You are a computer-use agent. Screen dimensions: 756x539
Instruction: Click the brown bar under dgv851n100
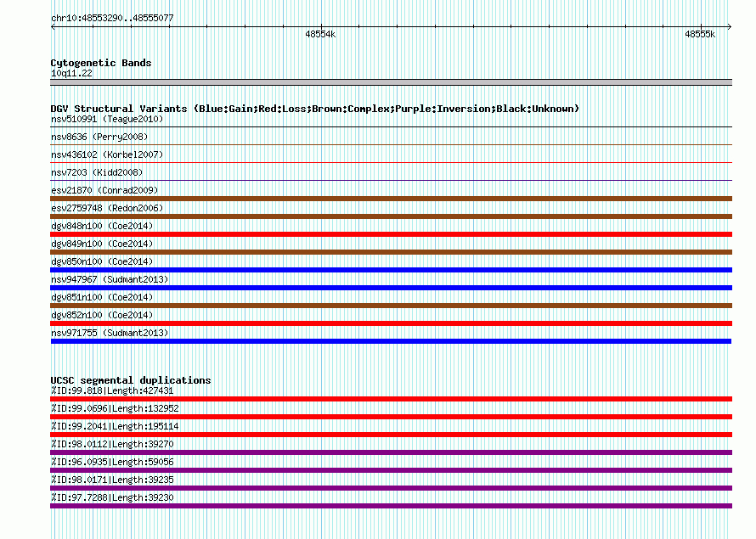pyautogui.click(x=391, y=306)
